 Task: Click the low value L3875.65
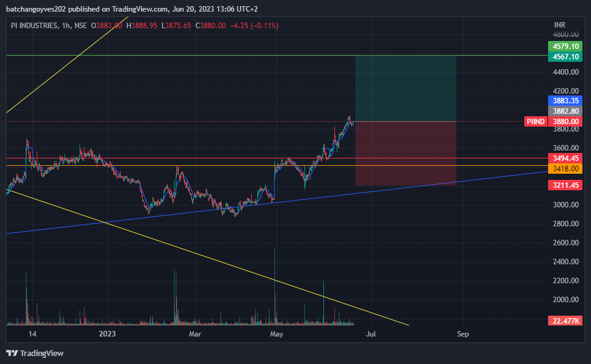176,26
